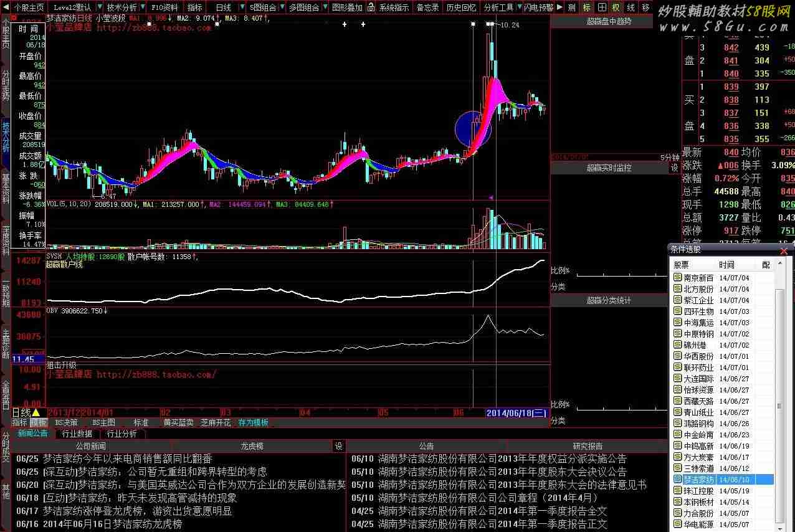
Task: Select 梦洁家纺 row in the 条件选股 list
Action: pyautogui.click(x=723, y=480)
